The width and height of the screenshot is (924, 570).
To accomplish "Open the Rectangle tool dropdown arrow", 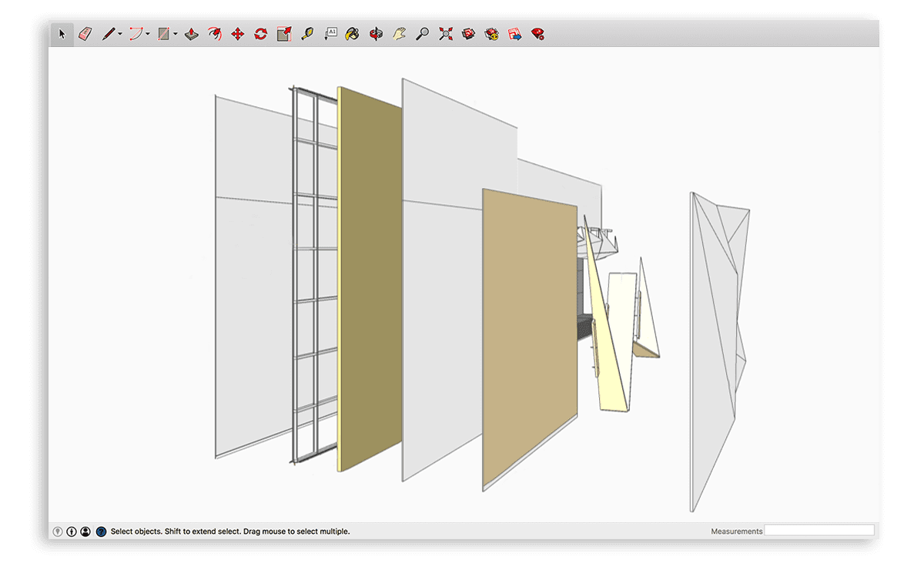I will pos(176,35).
